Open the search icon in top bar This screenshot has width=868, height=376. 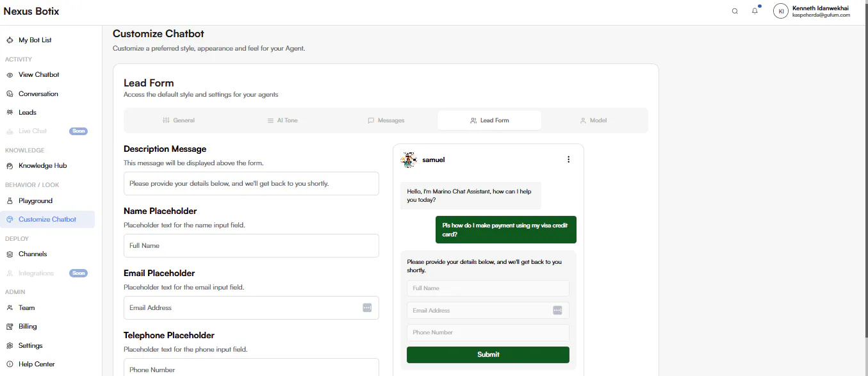pos(735,11)
